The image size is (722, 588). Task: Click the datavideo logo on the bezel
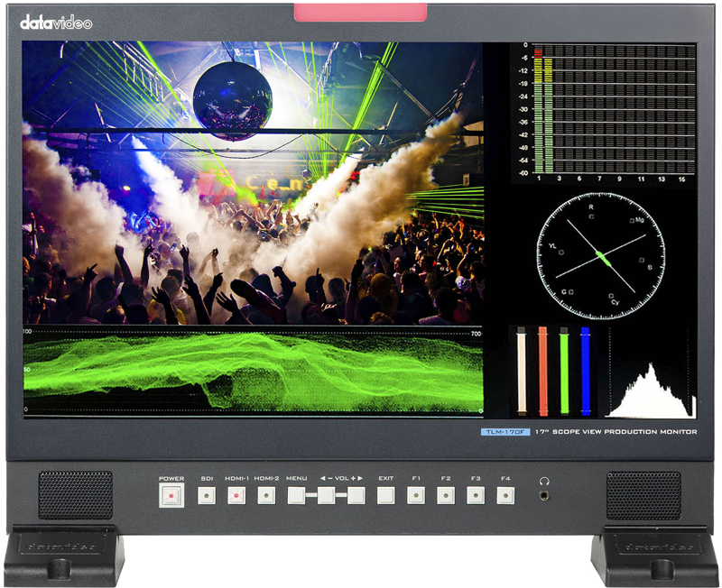click(56, 23)
